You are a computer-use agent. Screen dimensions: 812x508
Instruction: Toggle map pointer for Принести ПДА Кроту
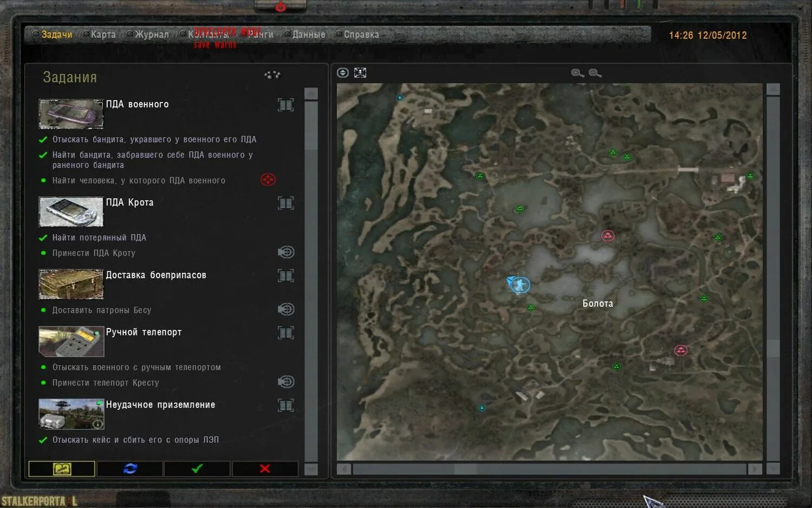tap(286, 252)
